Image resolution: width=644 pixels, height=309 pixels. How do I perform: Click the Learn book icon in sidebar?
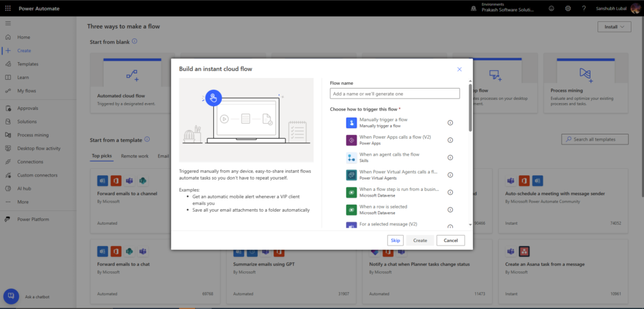point(8,77)
